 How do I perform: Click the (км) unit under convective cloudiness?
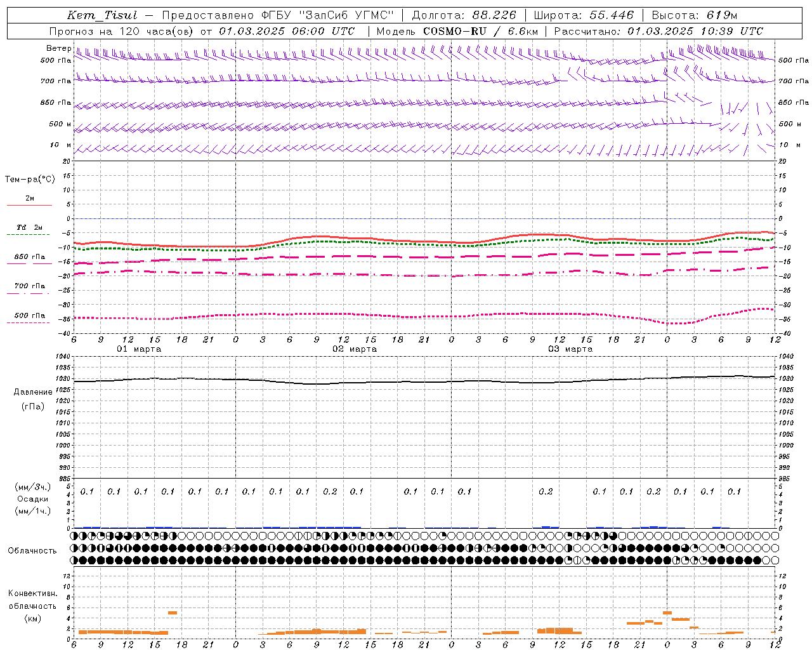(32, 618)
